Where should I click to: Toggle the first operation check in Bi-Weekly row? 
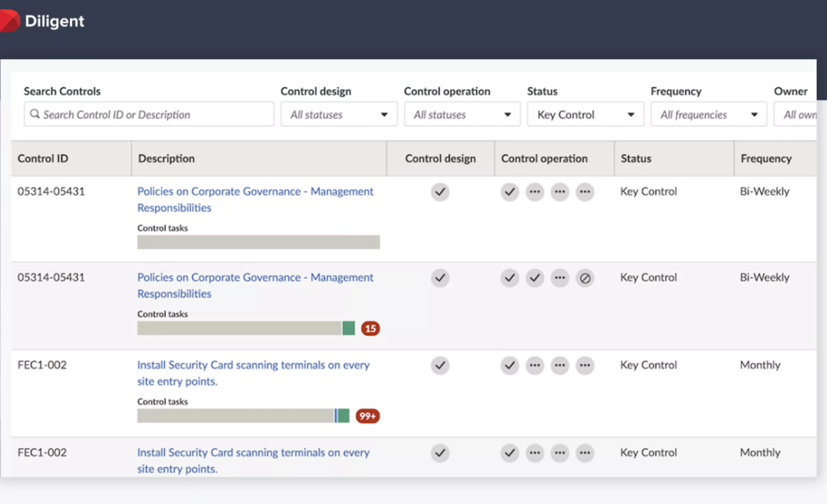click(509, 192)
